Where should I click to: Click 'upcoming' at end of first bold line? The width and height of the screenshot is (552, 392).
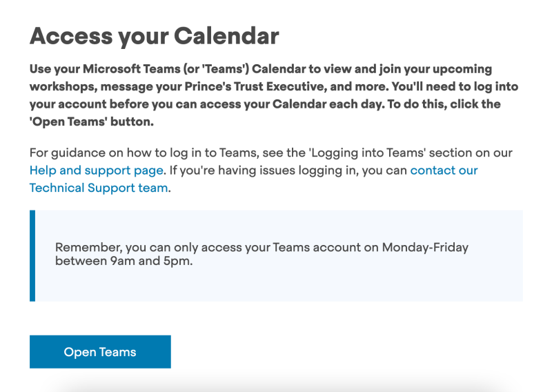[x=462, y=70]
